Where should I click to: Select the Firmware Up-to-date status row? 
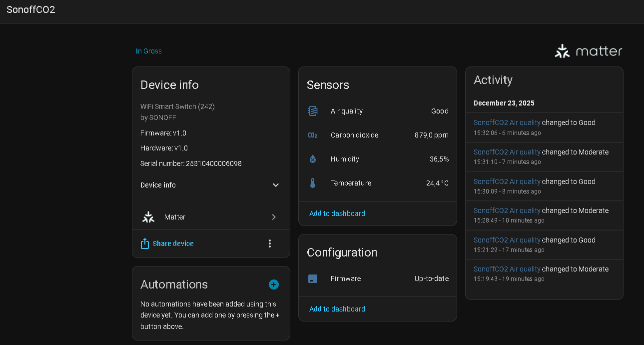(378, 278)
